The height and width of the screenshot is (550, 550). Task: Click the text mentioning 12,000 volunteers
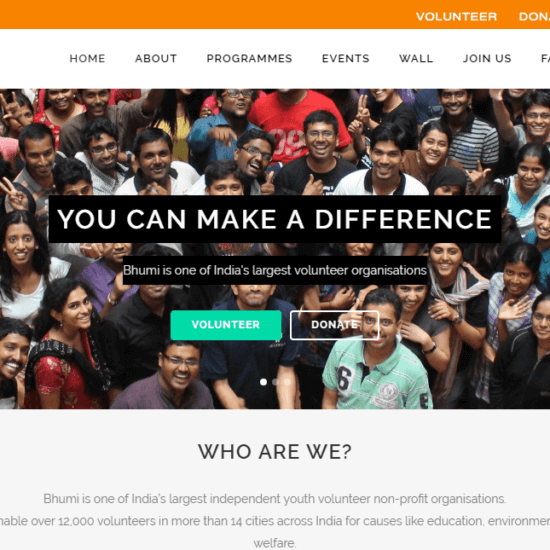click(x=275, y=521)
